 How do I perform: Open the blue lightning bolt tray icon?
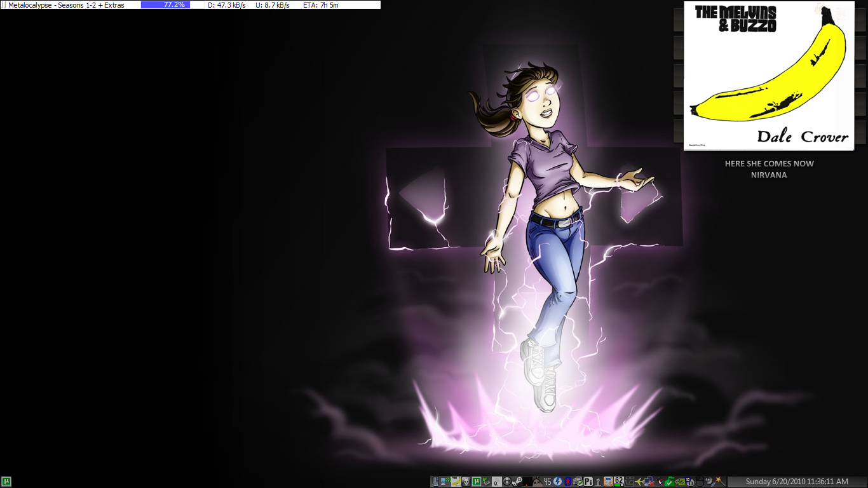tap(557, 482)
